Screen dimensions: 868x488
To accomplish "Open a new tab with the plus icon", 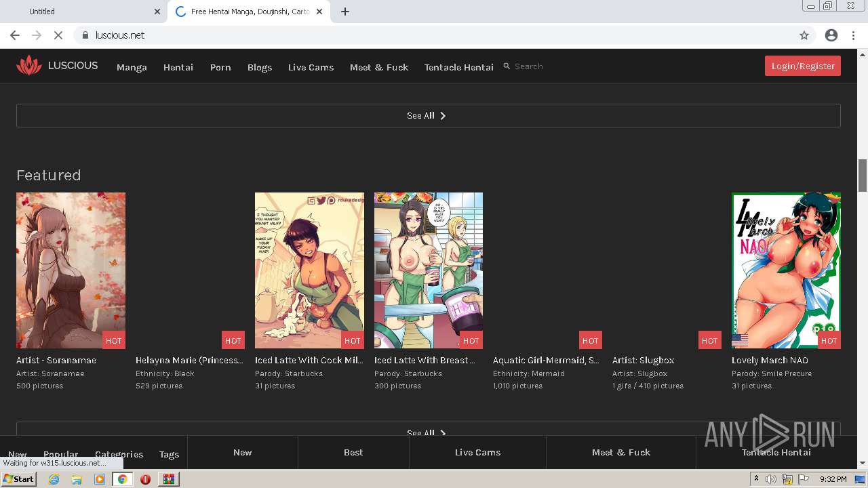I will click(345, 12).
